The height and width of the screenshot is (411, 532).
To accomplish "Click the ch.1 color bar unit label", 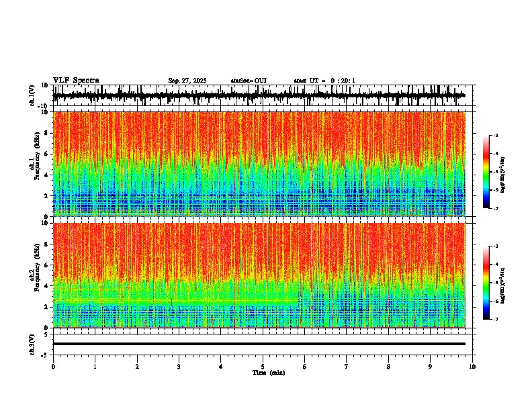I will (x=502, y=175).
